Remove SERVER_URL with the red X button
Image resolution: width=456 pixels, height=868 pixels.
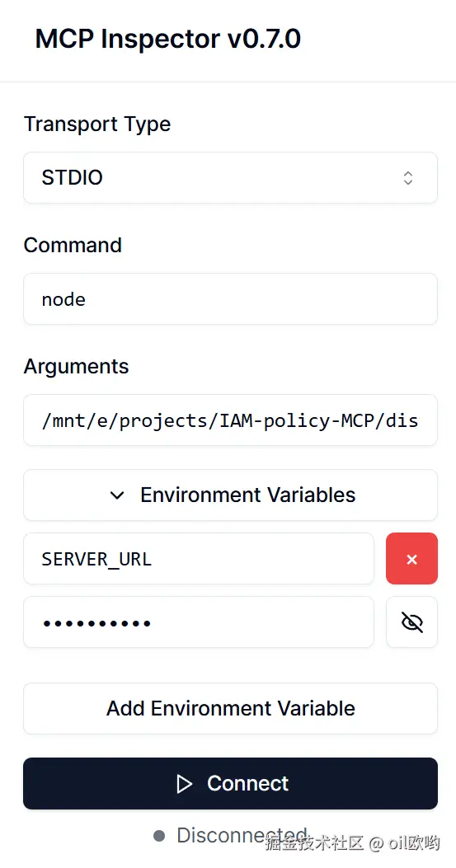click(411, 559)
